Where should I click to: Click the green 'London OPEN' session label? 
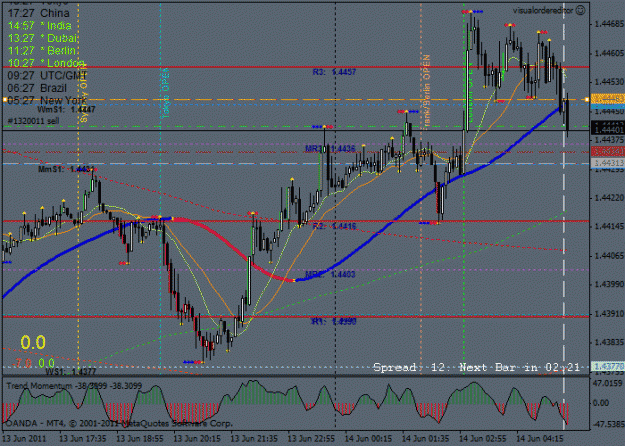click(470, 92)
